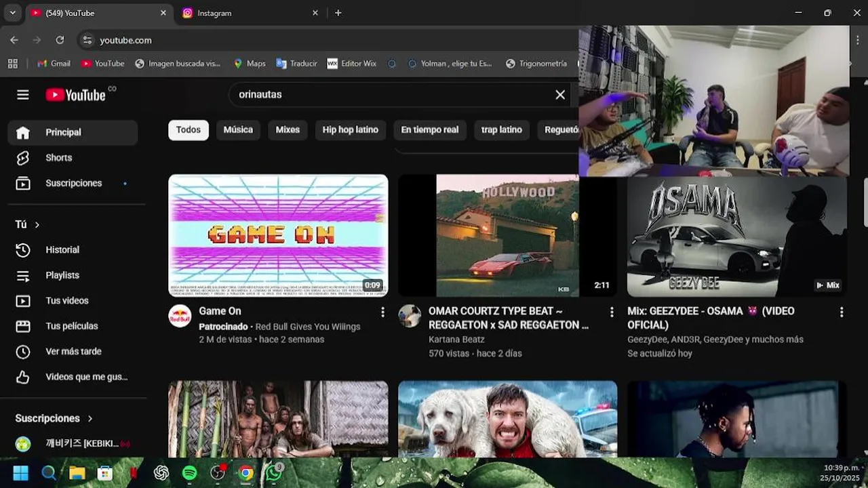Image resolution: width=868 pixels, height=488 pixels.
Task: Open Windows Search on the taskbar
Action: point(49,473)
